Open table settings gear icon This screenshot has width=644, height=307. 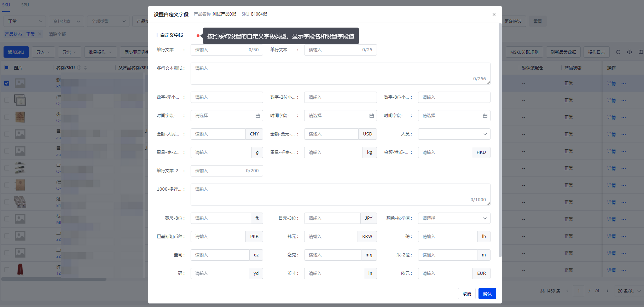click(629, 52)
